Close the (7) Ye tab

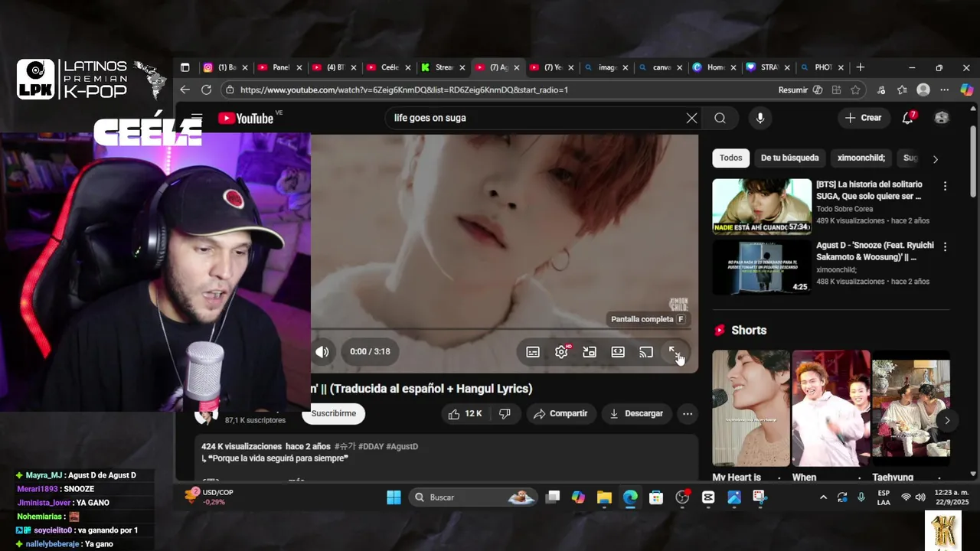click(570, 67)
